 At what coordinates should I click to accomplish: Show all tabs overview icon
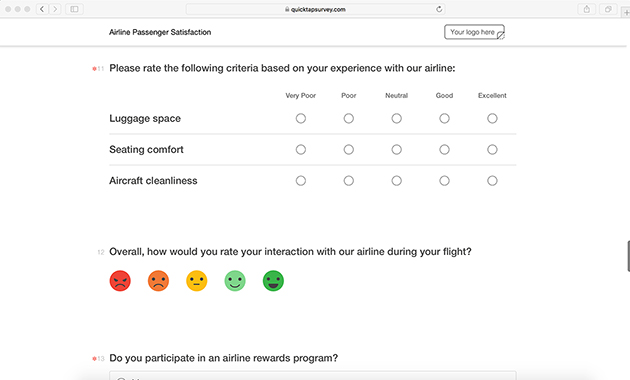[x=608, y=9]
